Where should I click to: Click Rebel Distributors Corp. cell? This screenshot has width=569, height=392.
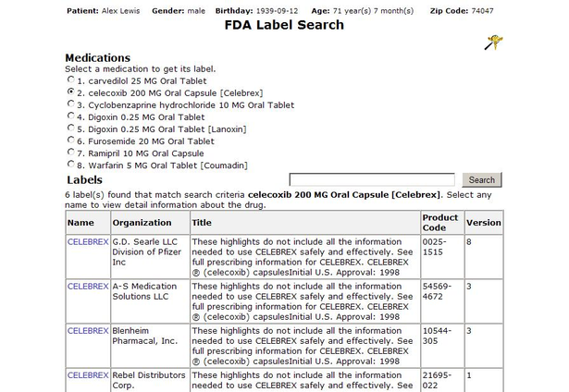coord(150,380)
